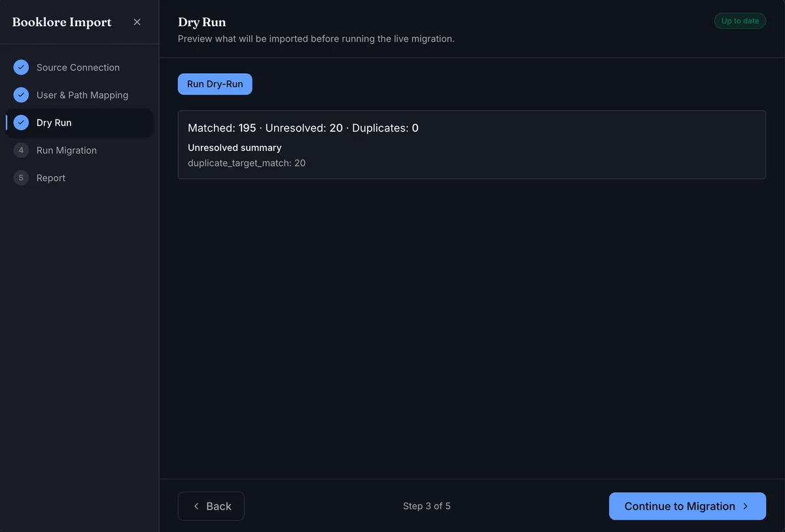
Task: Click the Dry Run step checkmark icon
Action: tap(21, 122)
